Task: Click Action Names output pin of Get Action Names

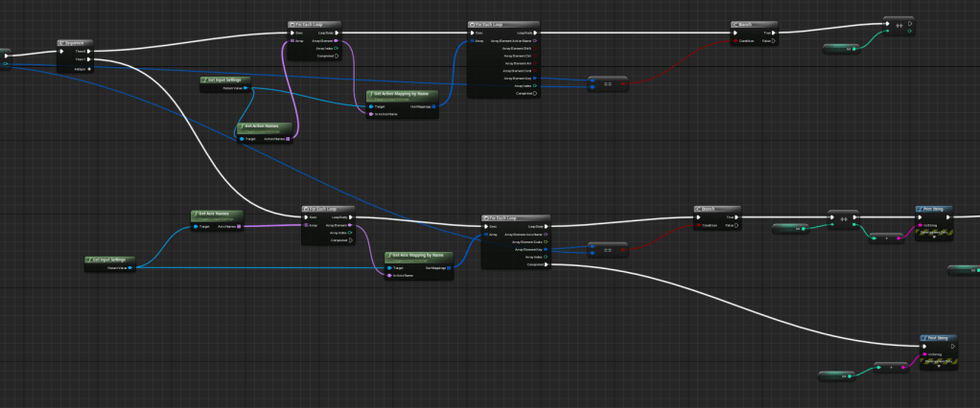Action: [288, 139]
